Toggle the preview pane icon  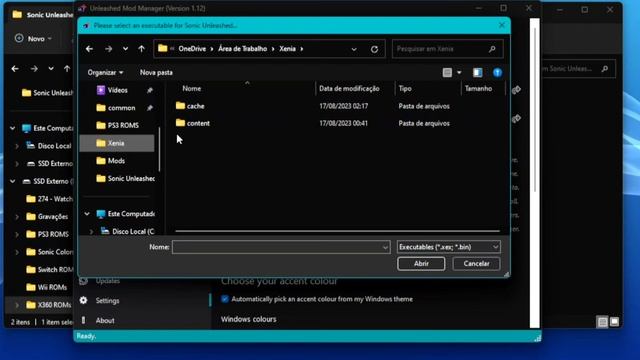click(x=477, y=73)
